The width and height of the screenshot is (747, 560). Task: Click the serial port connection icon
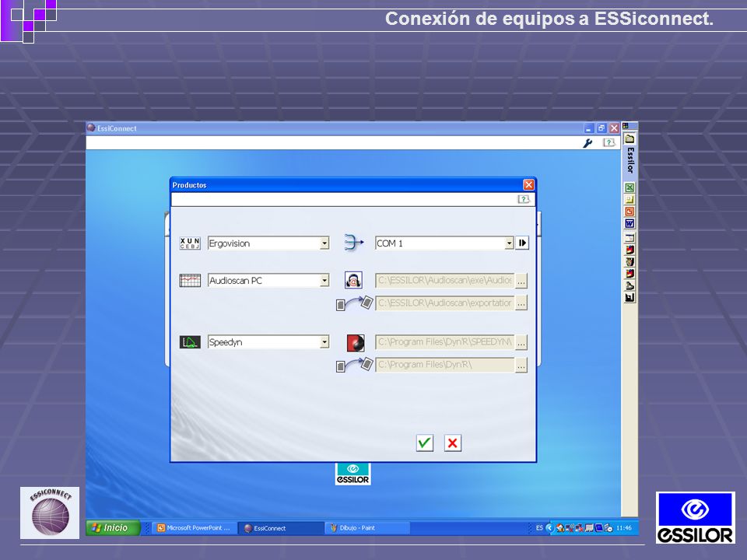353,243
